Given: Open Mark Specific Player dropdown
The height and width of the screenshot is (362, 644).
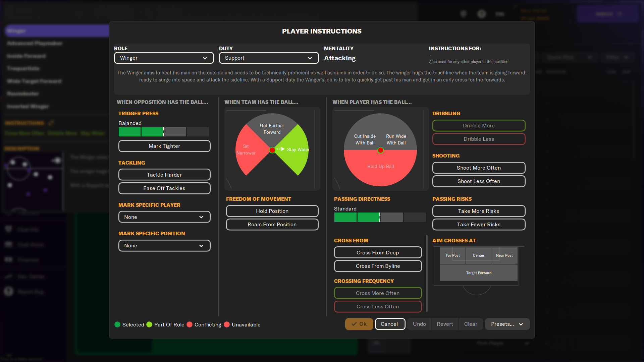Looking at the screenshot, I should tap(164, 217).
